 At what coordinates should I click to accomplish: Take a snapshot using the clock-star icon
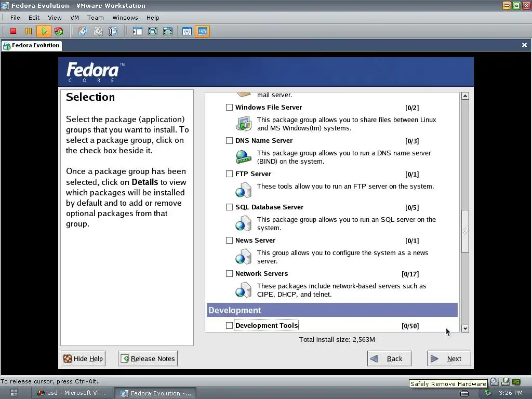(x=83, y=31)
